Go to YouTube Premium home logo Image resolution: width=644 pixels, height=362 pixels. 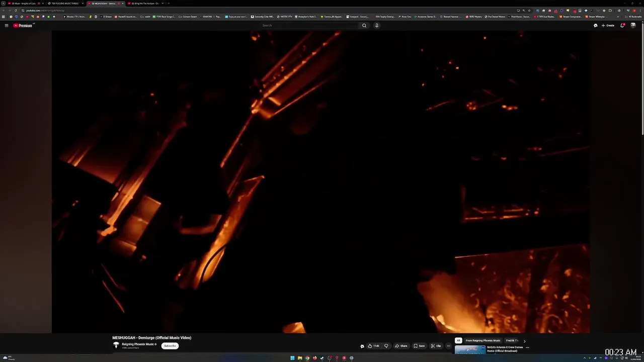click(x=23, y=25)
